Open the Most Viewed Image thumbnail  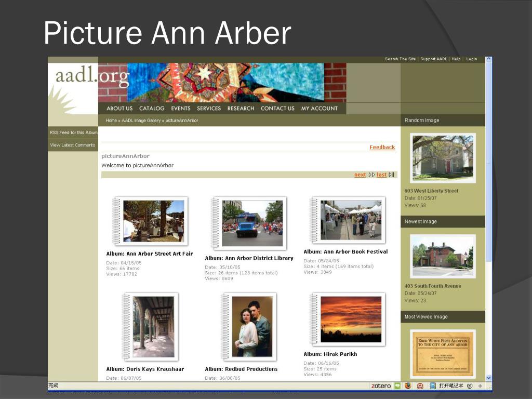pyautogui.click(x=443, y=354)
